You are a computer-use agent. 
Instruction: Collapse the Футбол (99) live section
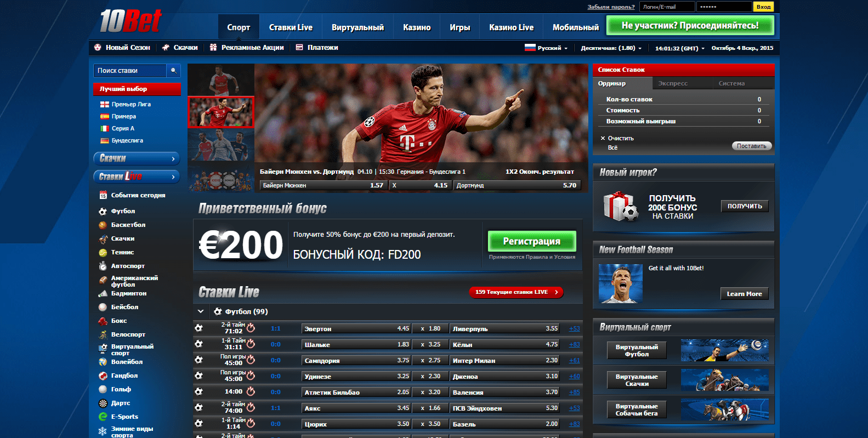(201, 311)
